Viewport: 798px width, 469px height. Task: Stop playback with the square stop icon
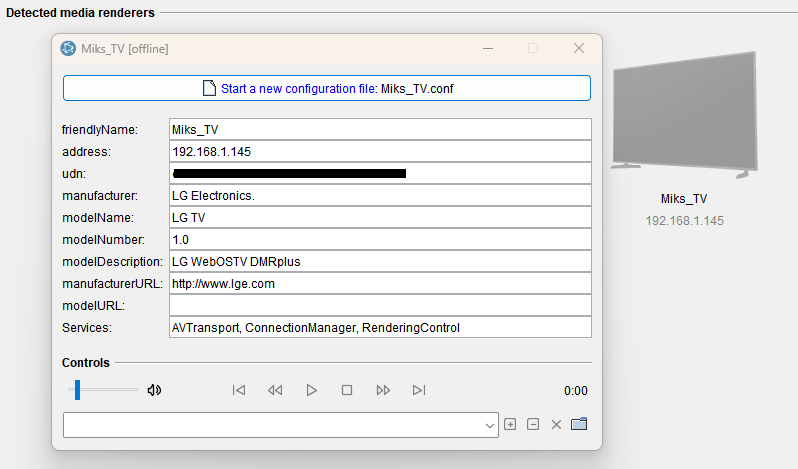(347, 390)
